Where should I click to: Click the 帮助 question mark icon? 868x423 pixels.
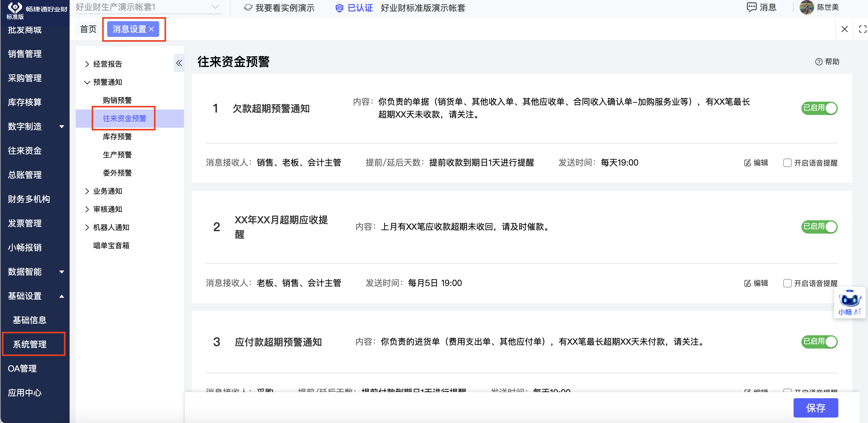click(818, 62)
